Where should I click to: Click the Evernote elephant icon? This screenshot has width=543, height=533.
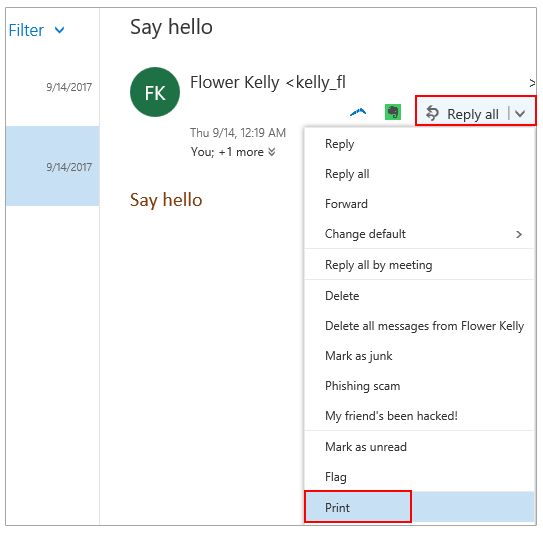click(x=393, y=112)
